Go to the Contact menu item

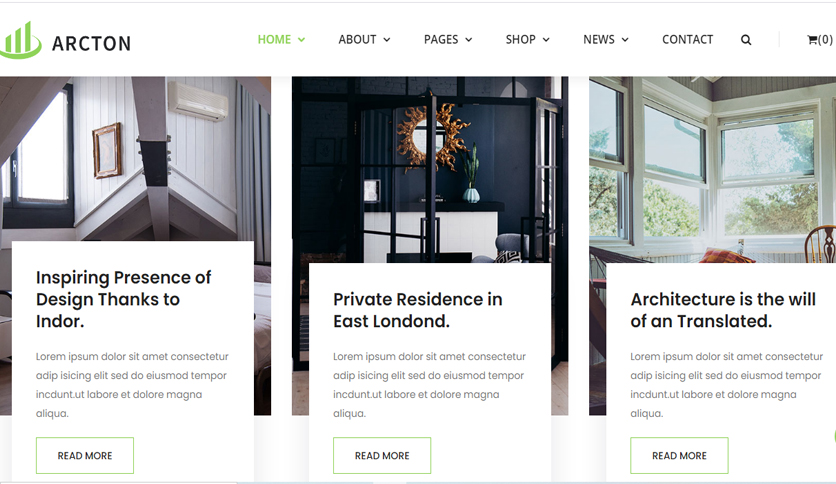[x=687, y=39]
